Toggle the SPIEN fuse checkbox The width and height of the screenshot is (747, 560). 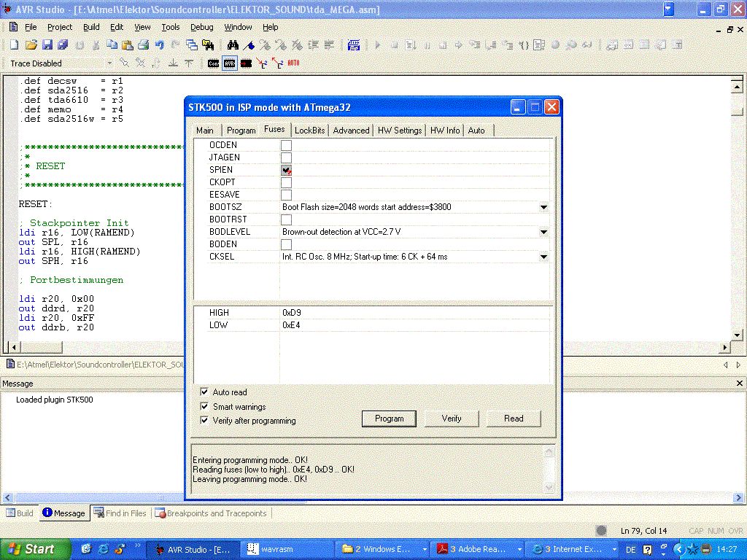[286, 170]
